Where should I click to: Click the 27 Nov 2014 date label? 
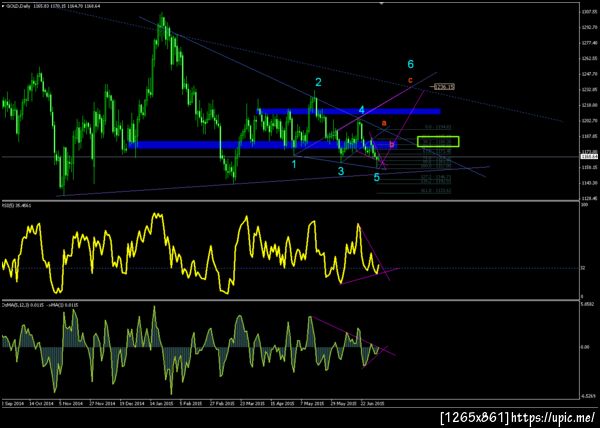pyautogui.click(x=101, y=403)
